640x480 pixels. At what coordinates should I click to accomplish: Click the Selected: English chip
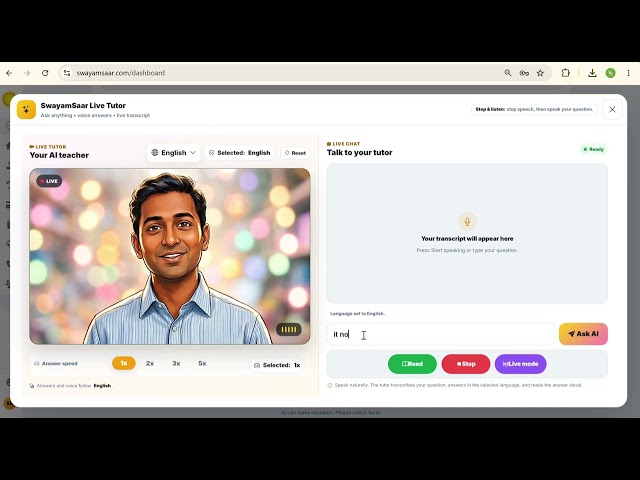click(240, 153)
